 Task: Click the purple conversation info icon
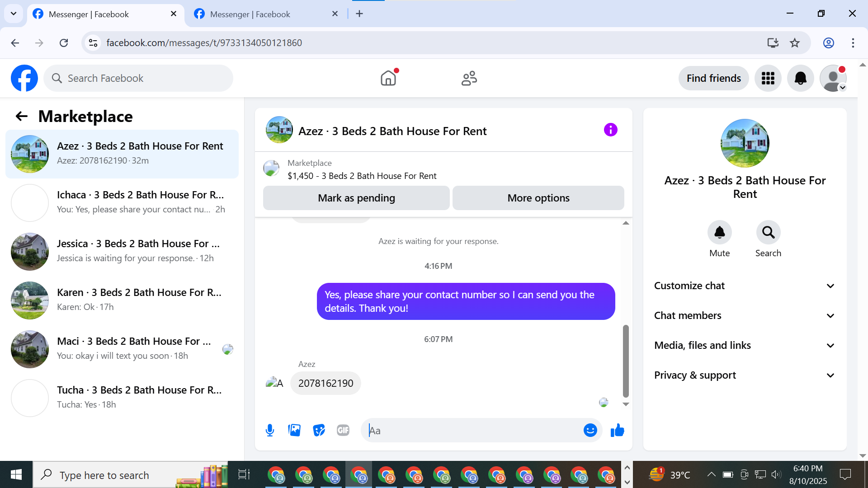610,130
